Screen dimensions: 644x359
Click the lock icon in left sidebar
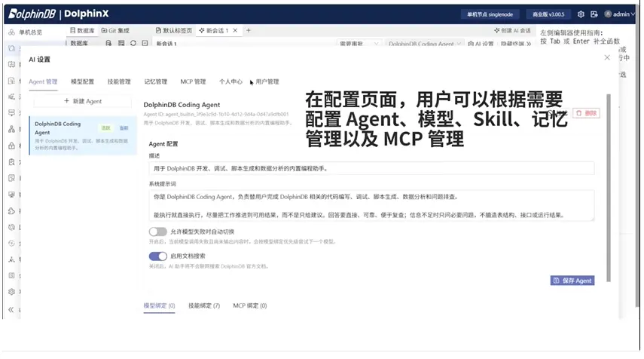(11, 146)
